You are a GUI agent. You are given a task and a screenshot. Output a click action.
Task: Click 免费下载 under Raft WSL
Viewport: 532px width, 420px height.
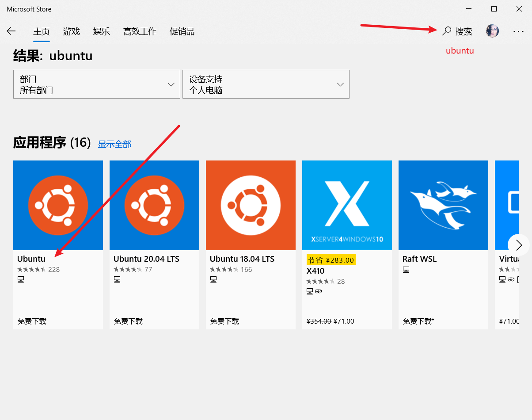click(418, 321)
